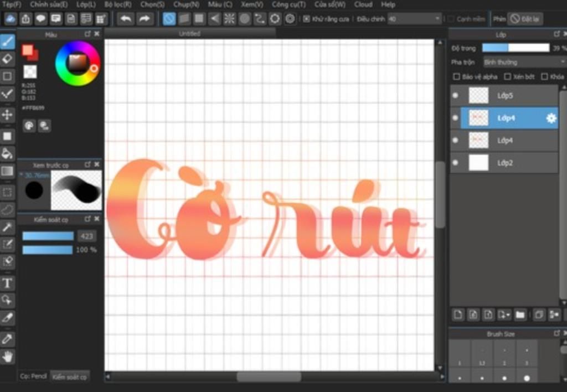Image resolution: width=567 pixels, height=392 pixels.
Task: Enable Khóa checkbox
Action: [545, 76]
